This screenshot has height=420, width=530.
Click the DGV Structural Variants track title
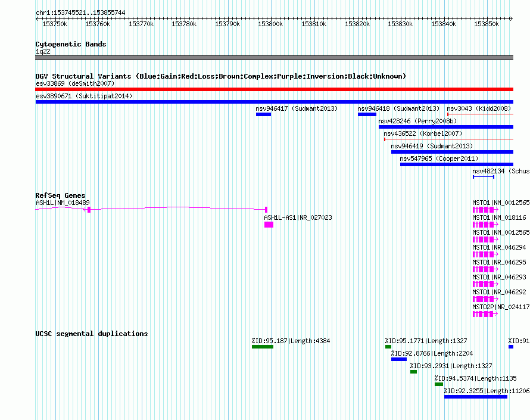tap(220, 76)
